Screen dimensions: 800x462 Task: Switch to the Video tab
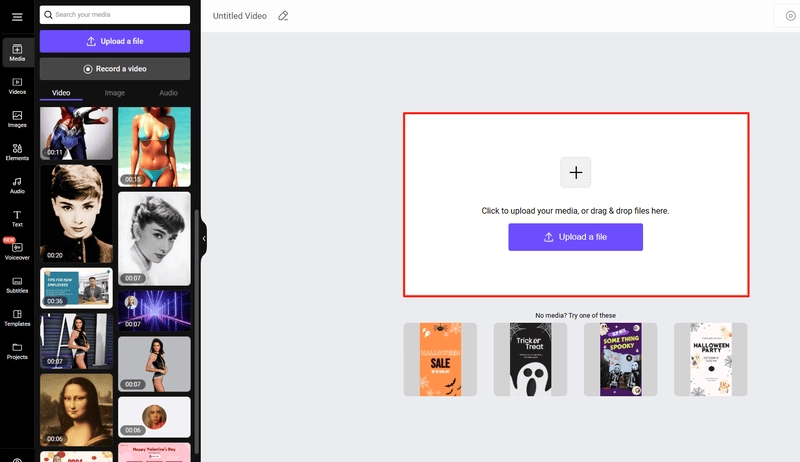tap(61, 93)
